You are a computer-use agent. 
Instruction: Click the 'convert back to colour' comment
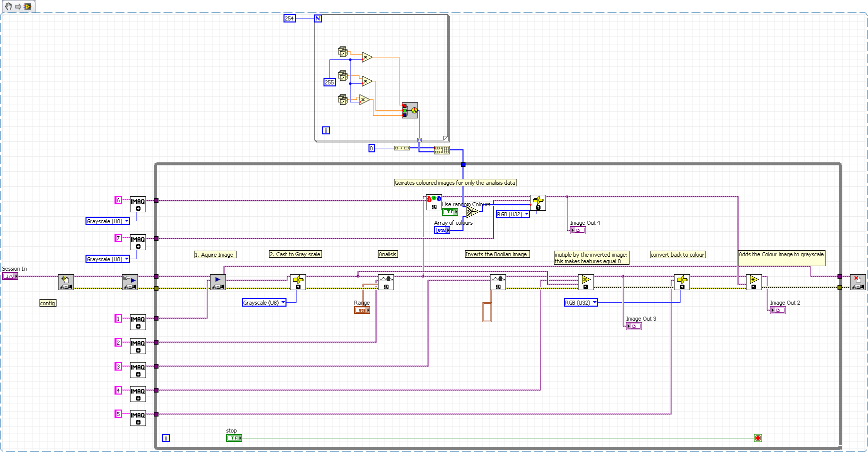677,255
